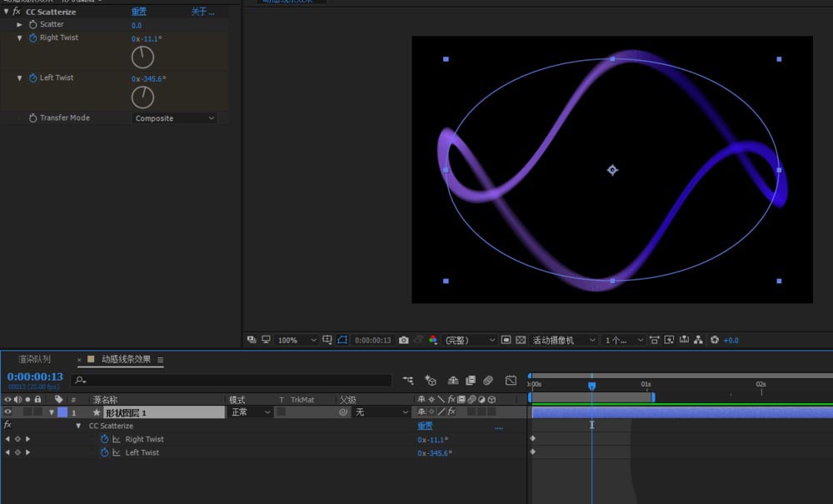Switch to the 渲染队列 tab
833x504 pixels.
coord(35,359)
